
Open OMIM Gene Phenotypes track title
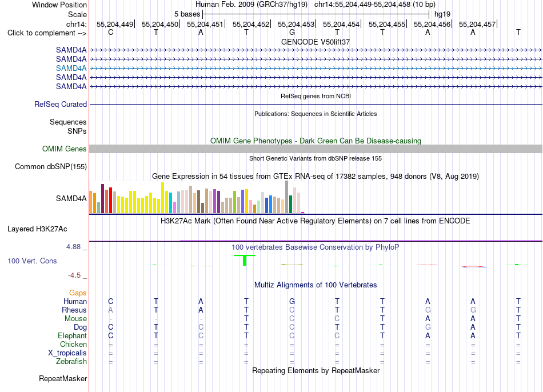(x=316, y=141)
